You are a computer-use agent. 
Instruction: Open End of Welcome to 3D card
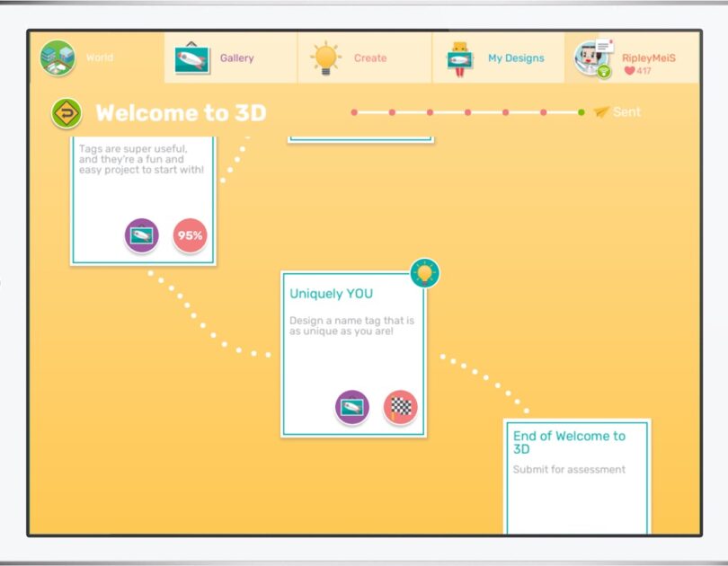pos(576,476)
